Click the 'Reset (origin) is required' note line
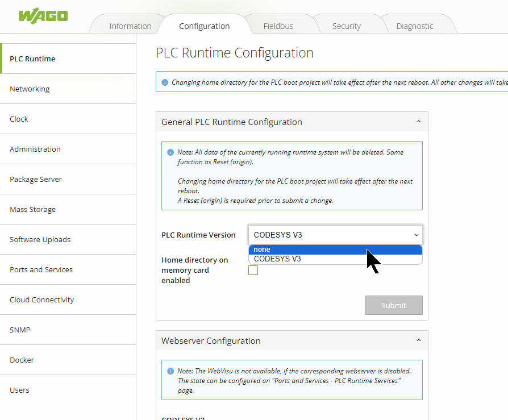Screen dimensions: 508x420 255,201
